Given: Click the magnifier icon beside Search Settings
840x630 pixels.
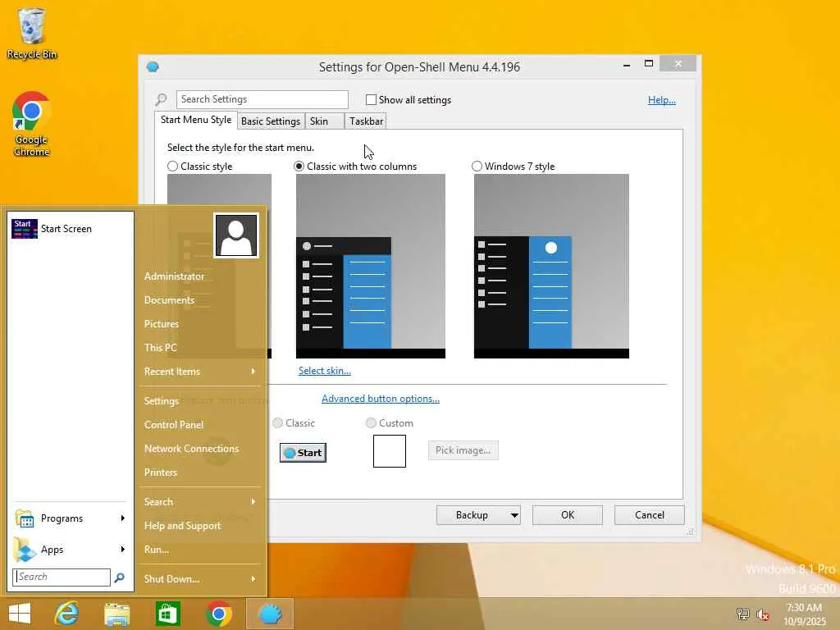Looking at the screenshot, I should (x=161, y=99).
